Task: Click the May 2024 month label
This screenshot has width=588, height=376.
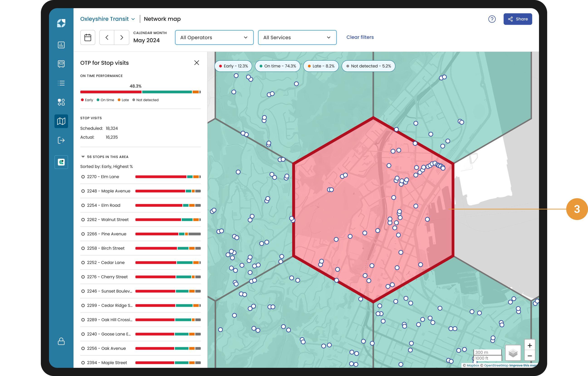Action: click(147, 40)
